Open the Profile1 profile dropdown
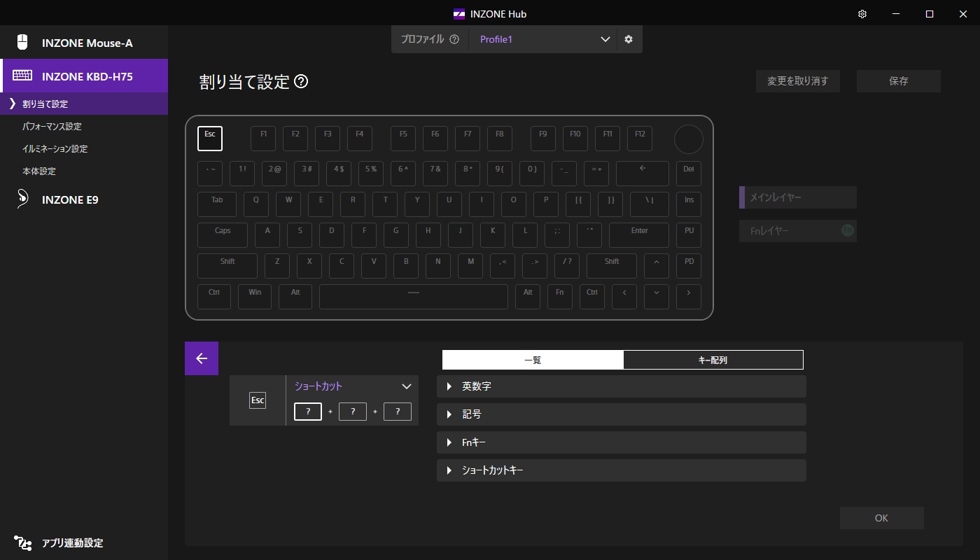This screenshot has width=980, height=560. point(542,39)
